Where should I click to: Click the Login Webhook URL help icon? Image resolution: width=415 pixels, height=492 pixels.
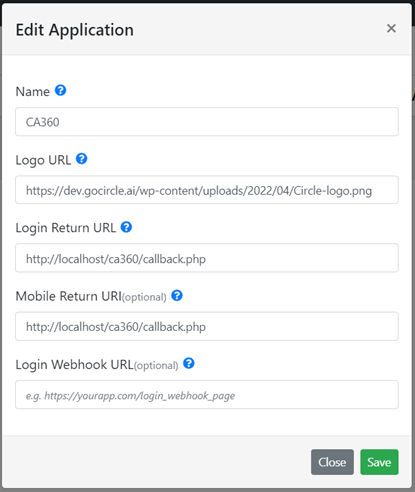tap(189, 363)
